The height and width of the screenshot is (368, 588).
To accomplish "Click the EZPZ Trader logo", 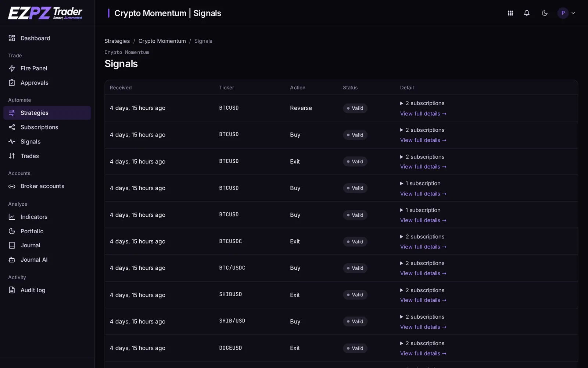I will [45, 13].
